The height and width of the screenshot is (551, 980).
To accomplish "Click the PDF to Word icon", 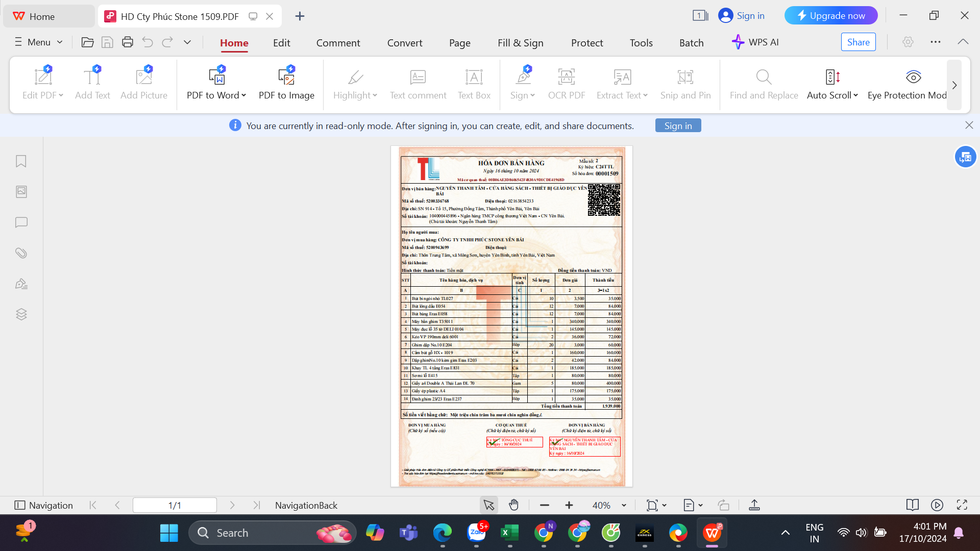I will (216, 77).
